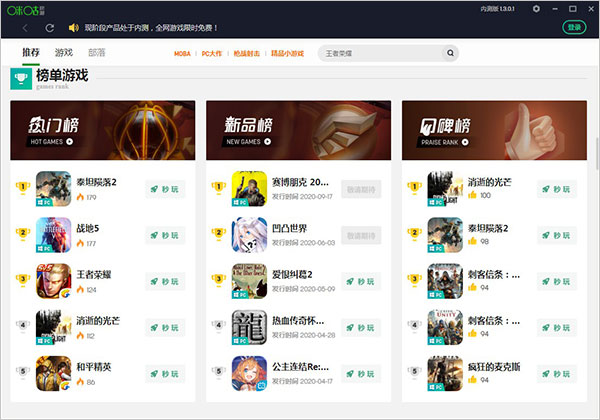The image size is (600, 420).
Task: Click the 和平精英 game title text
Action: tap(94, 367)
